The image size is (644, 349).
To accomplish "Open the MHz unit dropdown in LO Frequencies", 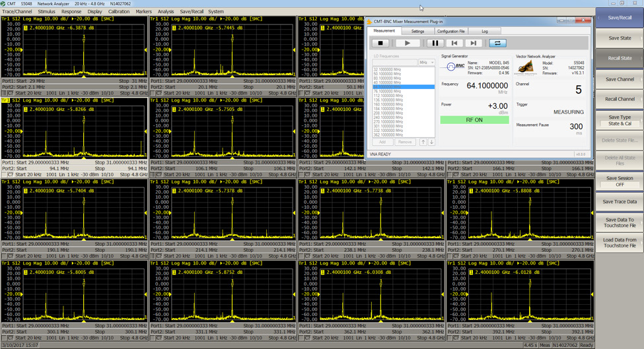I will pos(426,62).
